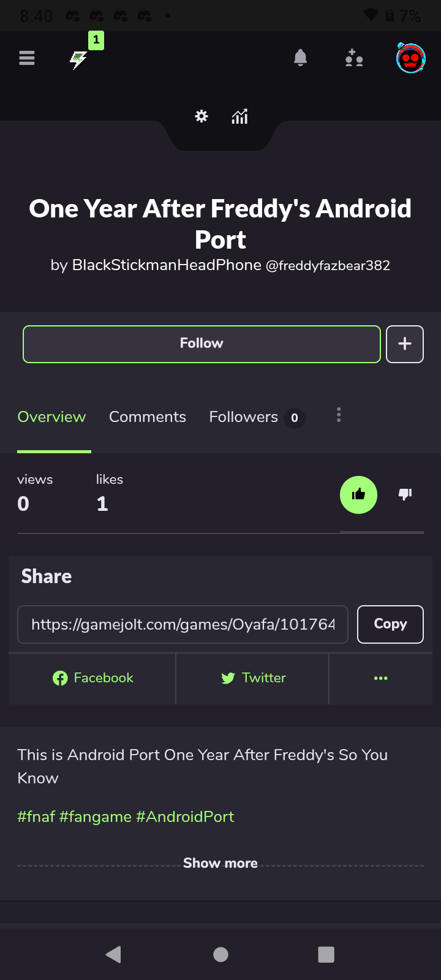Open the hamburger navigation menu
The image size is (441, 980).
pyautogui.click(x=27, y=58)
